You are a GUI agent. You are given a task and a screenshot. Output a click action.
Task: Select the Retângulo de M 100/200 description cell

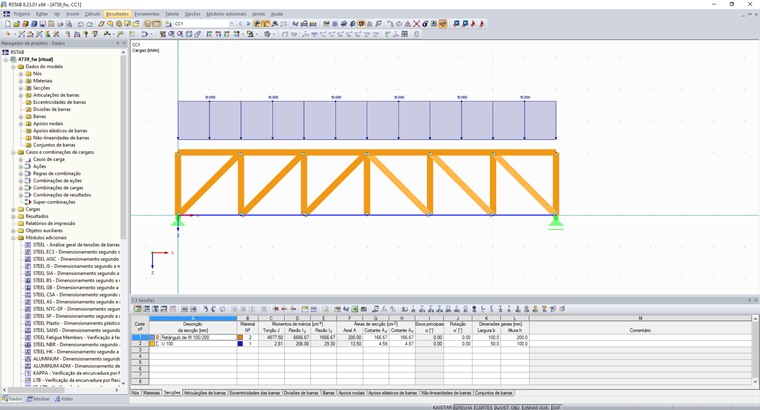198,337
